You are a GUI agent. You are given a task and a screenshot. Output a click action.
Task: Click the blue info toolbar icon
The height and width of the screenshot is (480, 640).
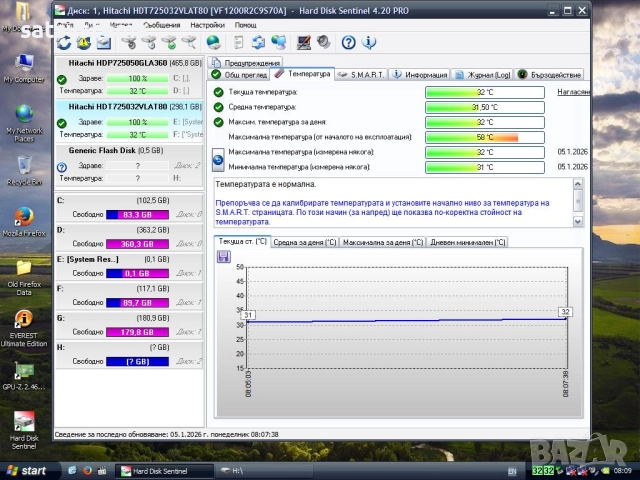point(370,42)
